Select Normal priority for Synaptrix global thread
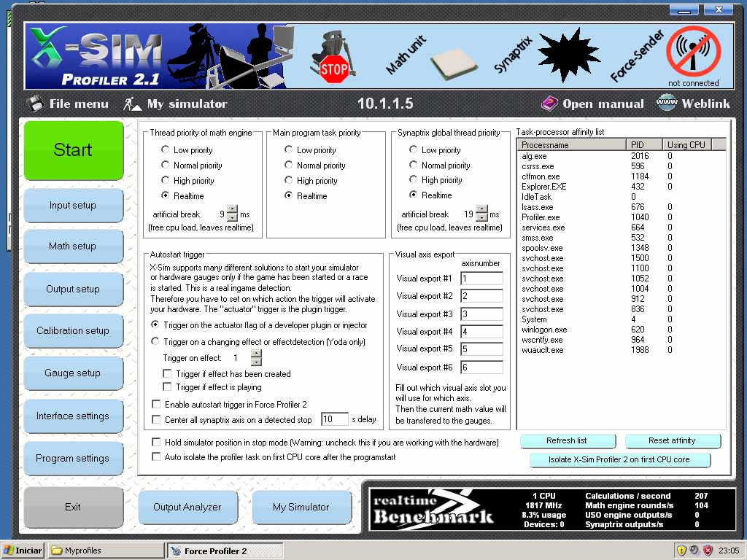Viewport: 747px width, 560px height. pos(413,165)
